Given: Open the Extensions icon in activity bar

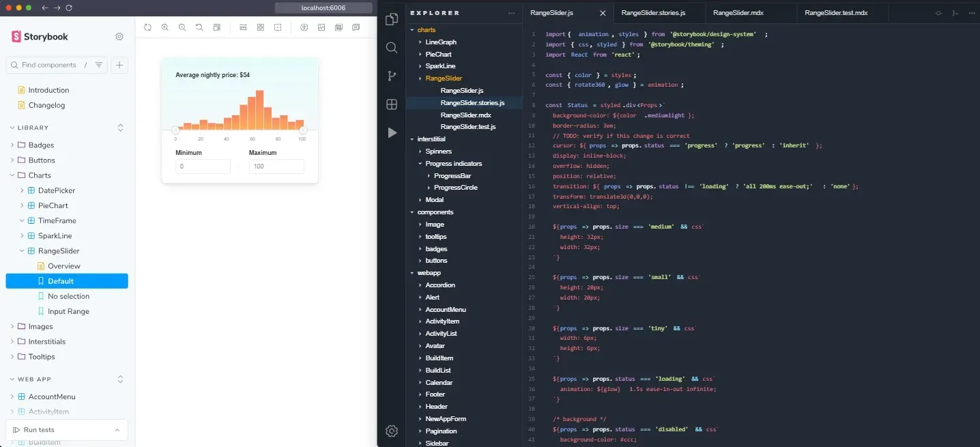Looking at the screenshot, I should pyautogui.click(x=392, y=104).
